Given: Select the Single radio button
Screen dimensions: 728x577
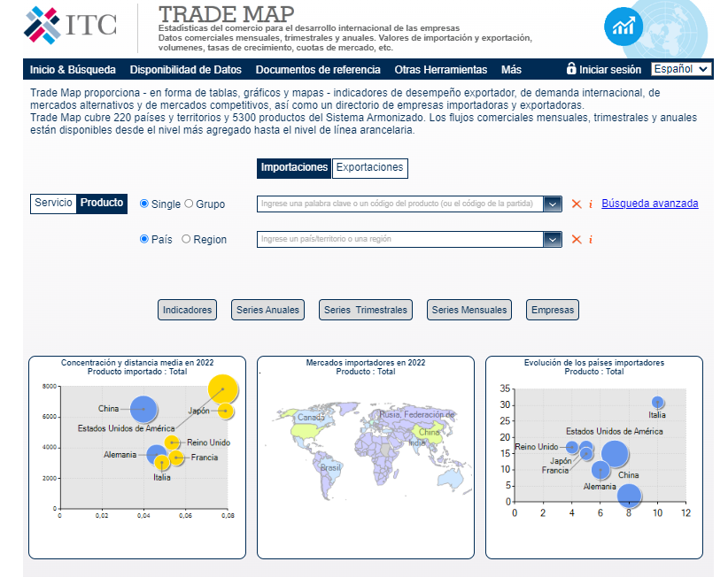Looking at the screenshot, I should pos(144,204).
